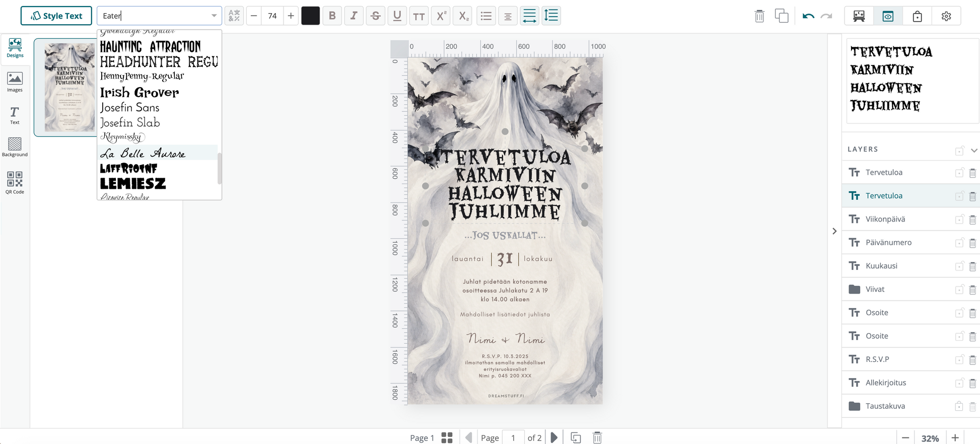The height and width of the screenshot is (444, 980).
Task: Increase font size with plus button
Action: [x=291, y=16]
